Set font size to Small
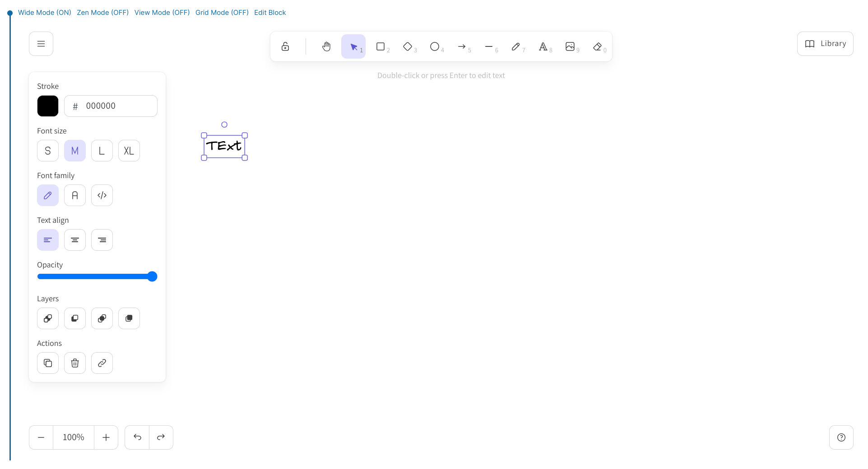Image resolution: width=868 pixels, height=469 pixels. 48,151
